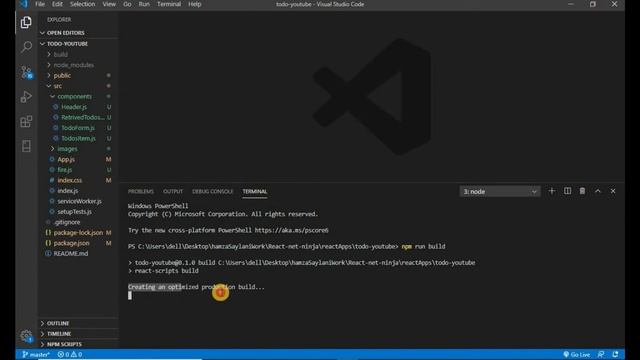Open the terminal selector dropdown showing 3: node
Image resolution: width=640 pixels, height=360 pixels.
pyautogui.click(x=500, y=191)
